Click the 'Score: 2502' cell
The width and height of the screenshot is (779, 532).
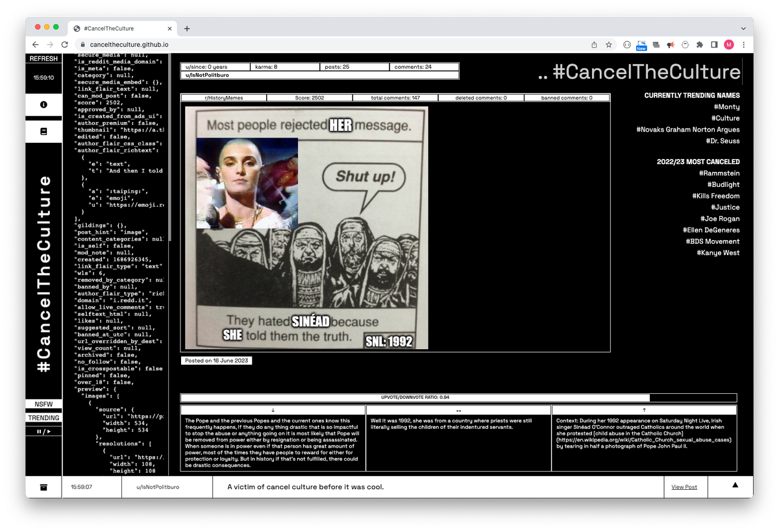click(x=309, y=98)
